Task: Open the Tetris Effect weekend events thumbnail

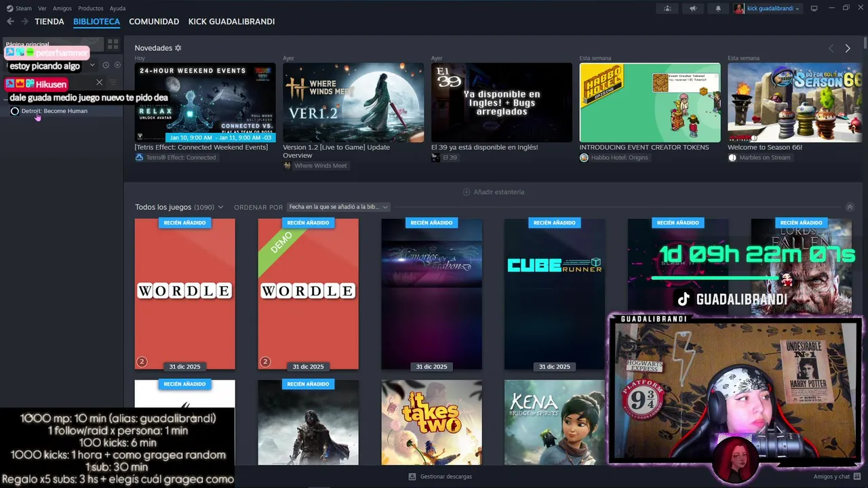Action: click(x=205, y=102)
